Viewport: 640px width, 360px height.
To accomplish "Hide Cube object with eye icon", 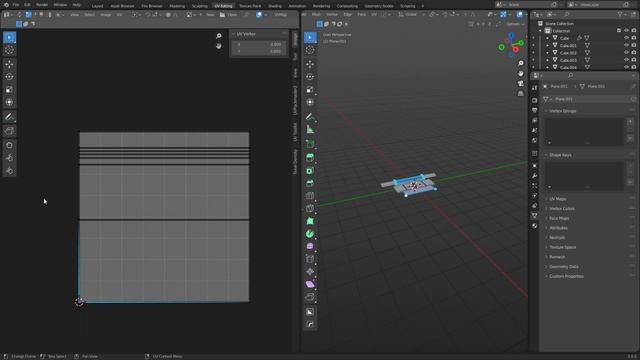I will tap(626, 38).
